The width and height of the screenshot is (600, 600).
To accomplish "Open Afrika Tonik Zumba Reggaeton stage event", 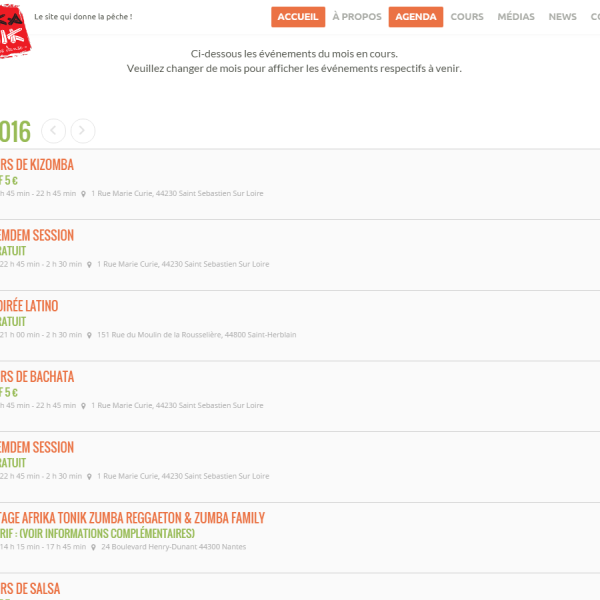I will coord(132,518).
